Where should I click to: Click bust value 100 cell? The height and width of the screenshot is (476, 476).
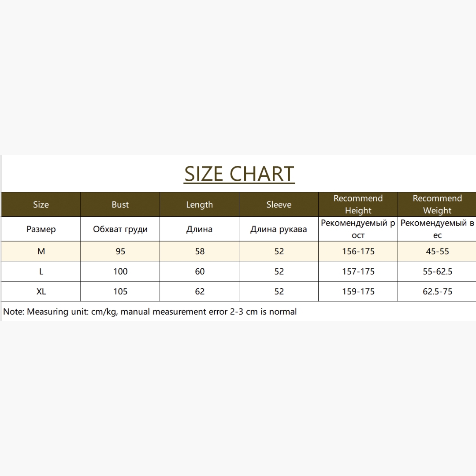point(120,271)
